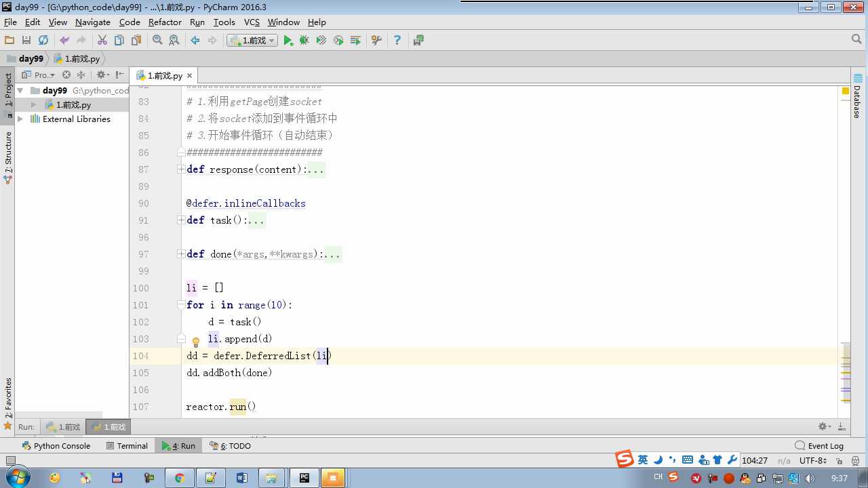Click the Profile run icon
Image resolution: width=868 pixels, height=488 pixels.
[x=338, y=41]
